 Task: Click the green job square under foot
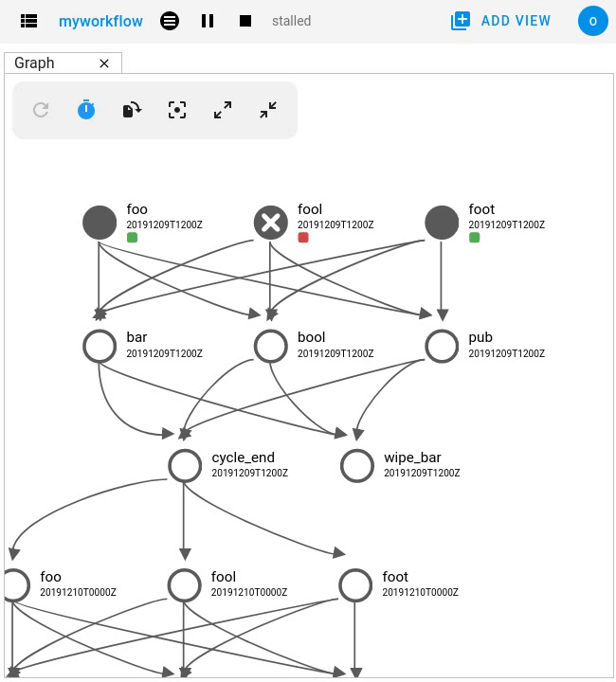(x=475, y=238)
